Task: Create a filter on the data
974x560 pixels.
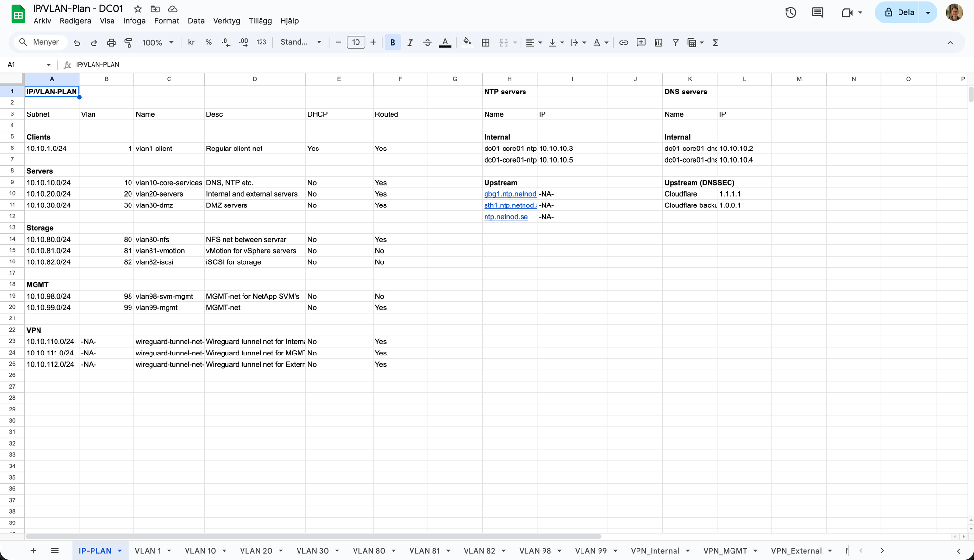Action: pyautogui.click(x=675, y=43)
